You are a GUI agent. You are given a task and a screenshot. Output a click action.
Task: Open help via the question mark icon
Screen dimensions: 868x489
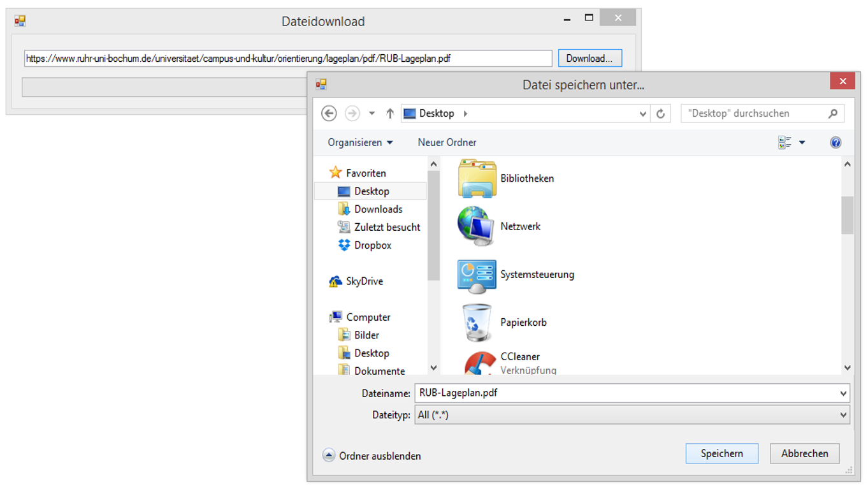coord(835,142)
